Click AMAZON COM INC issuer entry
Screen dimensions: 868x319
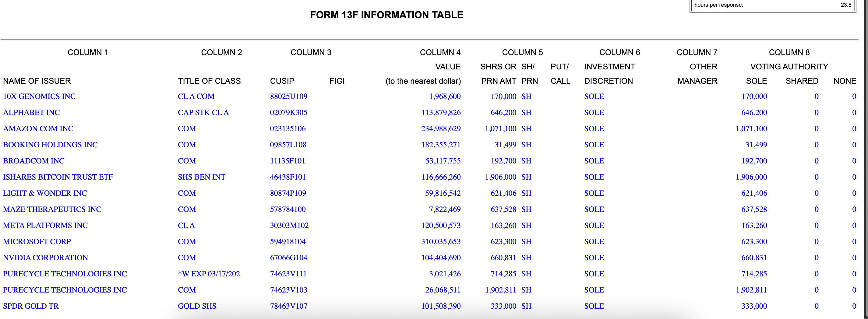[38, 129]
